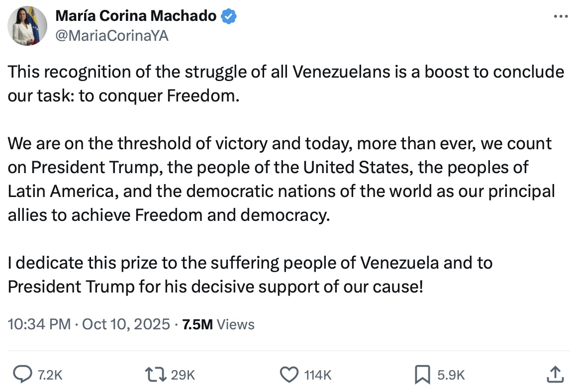Click the 114K likes count
The image size is (583, 392).
click(317, 375)
